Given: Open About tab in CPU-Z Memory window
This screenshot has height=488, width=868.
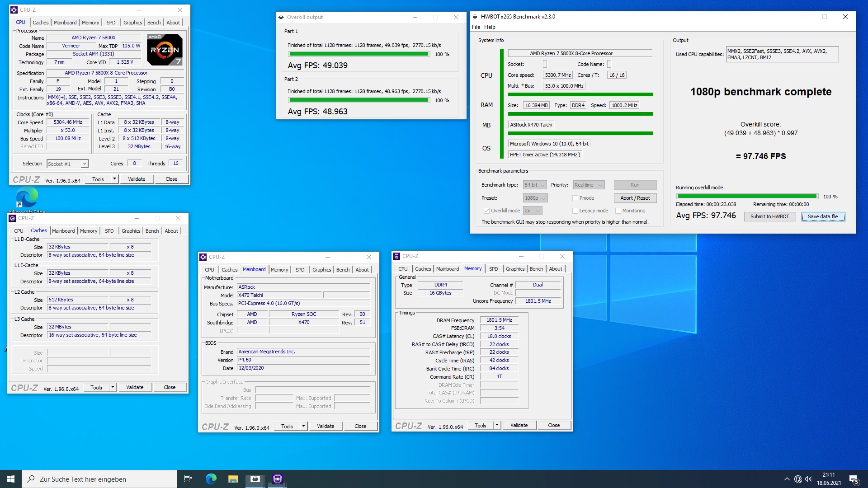Looking at the screenshot, I should tap(555, 269).
